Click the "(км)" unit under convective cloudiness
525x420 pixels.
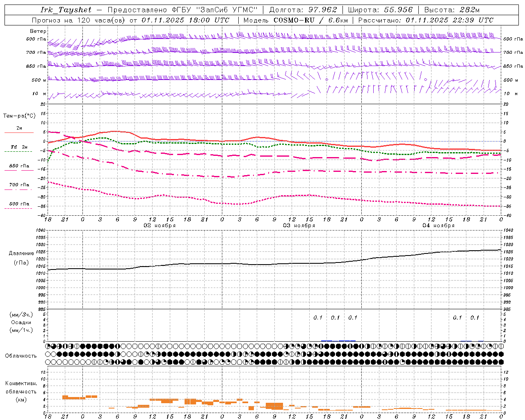[x=21, y=399]
